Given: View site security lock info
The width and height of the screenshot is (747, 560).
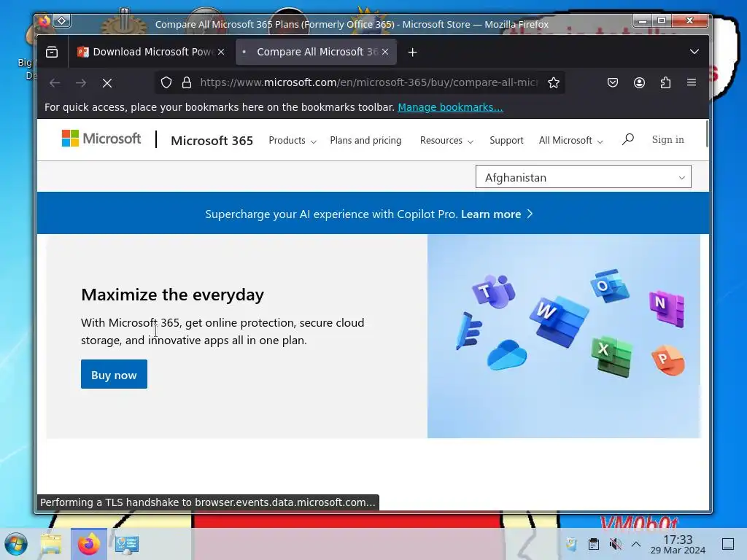Looking at the screenshot, I should (187, 83).
